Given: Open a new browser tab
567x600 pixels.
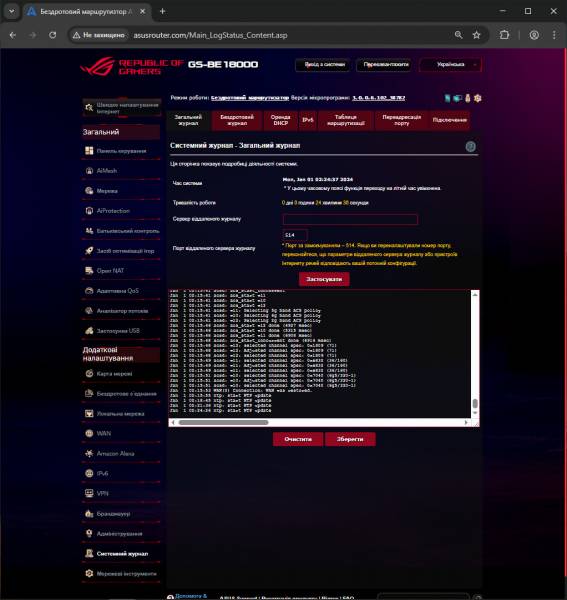Looking at the screenshot, I should [163, 11].
